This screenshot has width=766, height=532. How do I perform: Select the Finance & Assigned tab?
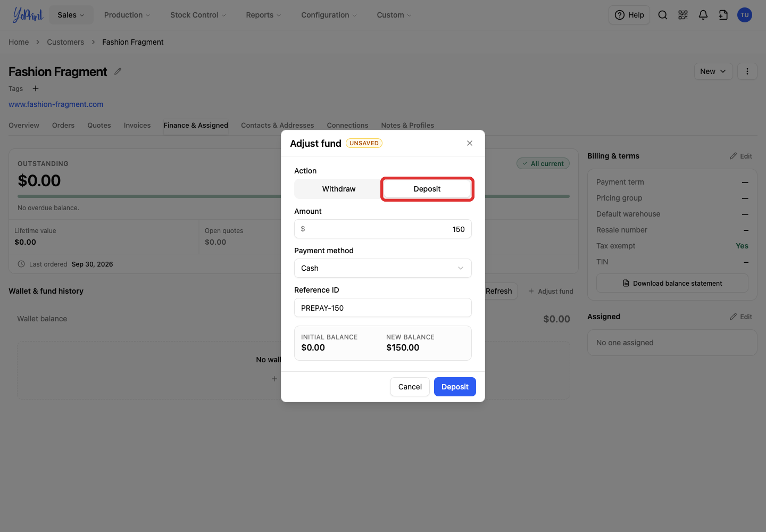[196, 125]
